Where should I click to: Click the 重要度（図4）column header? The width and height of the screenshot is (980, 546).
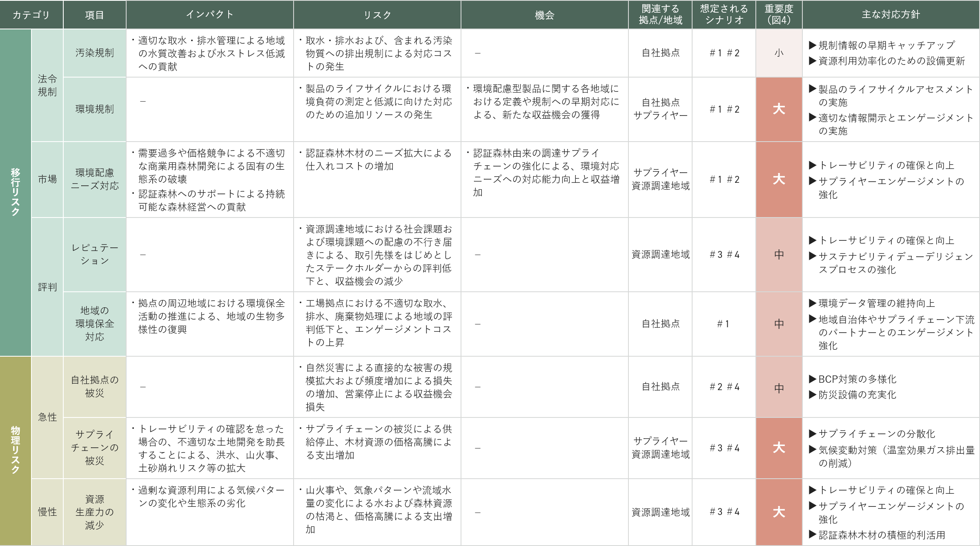coord(779,14)
